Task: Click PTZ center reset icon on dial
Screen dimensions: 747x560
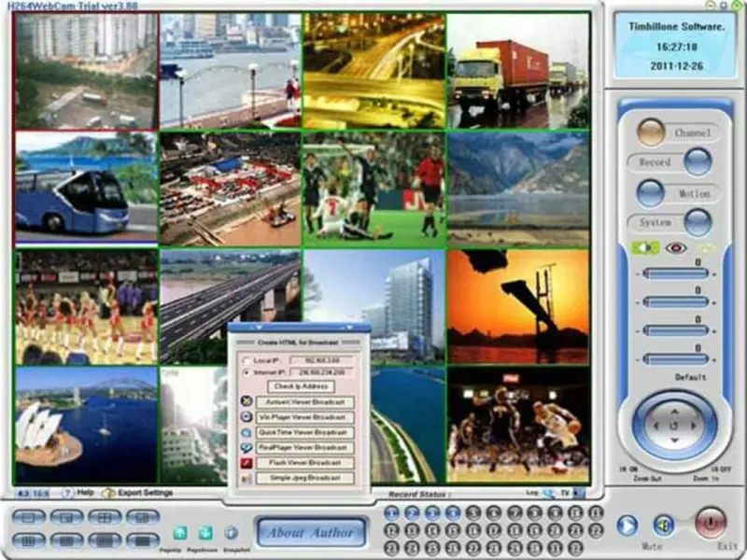Action: [674, 426]
